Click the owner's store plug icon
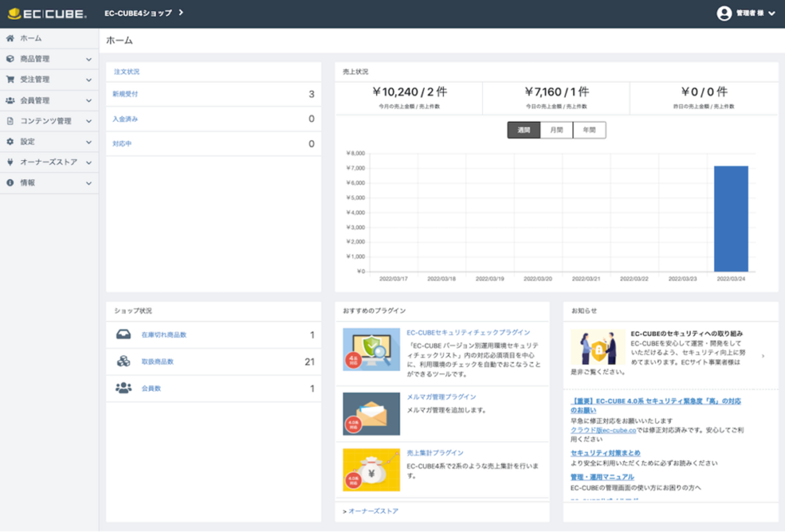This screenshot has width=785, height=532. [x=10, y=162]
